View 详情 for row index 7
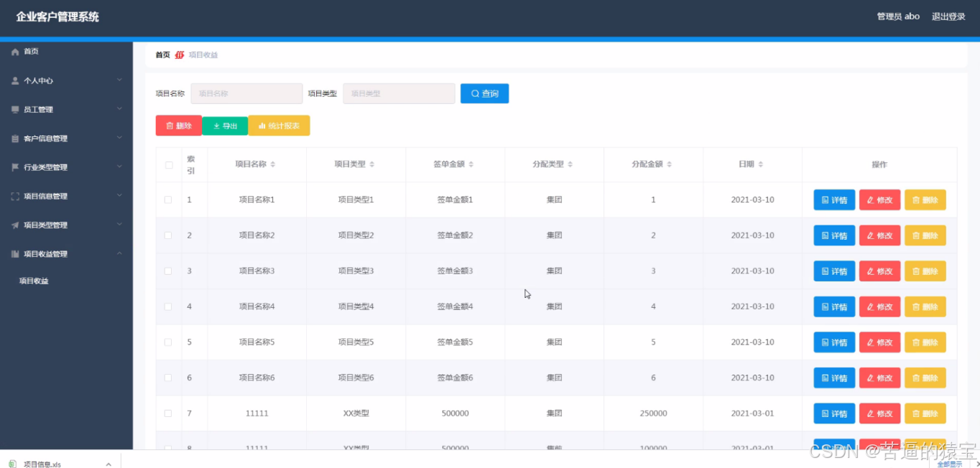 pyautogui.click(x=834, y=413)
